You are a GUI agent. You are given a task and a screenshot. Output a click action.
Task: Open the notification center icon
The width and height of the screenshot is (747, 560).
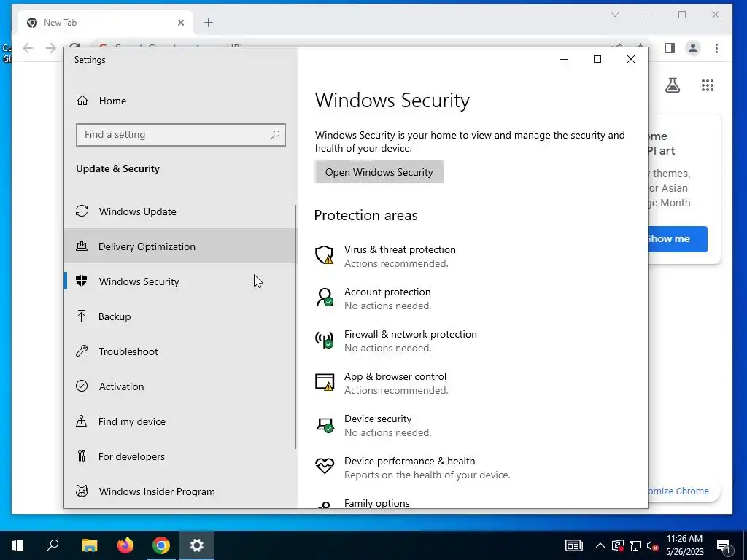[724, 546]
